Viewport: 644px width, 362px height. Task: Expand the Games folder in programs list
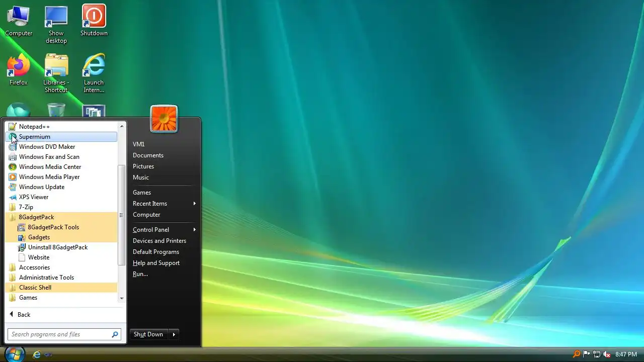pos(61,298)
